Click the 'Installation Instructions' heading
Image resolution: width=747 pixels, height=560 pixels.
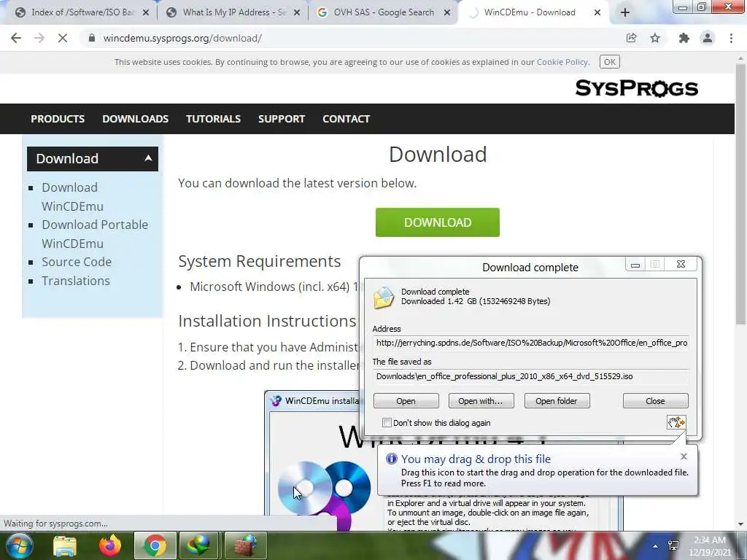click(267, 321)
